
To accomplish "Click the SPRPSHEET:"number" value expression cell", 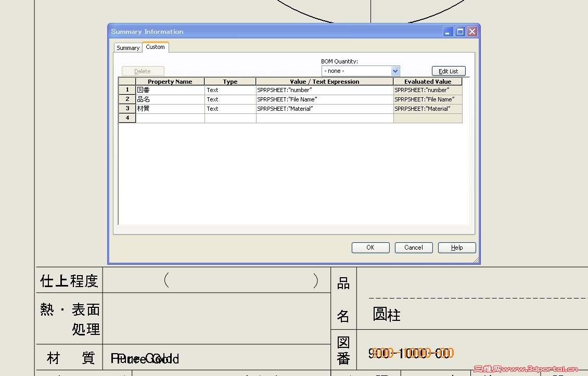I will point(325,90).
